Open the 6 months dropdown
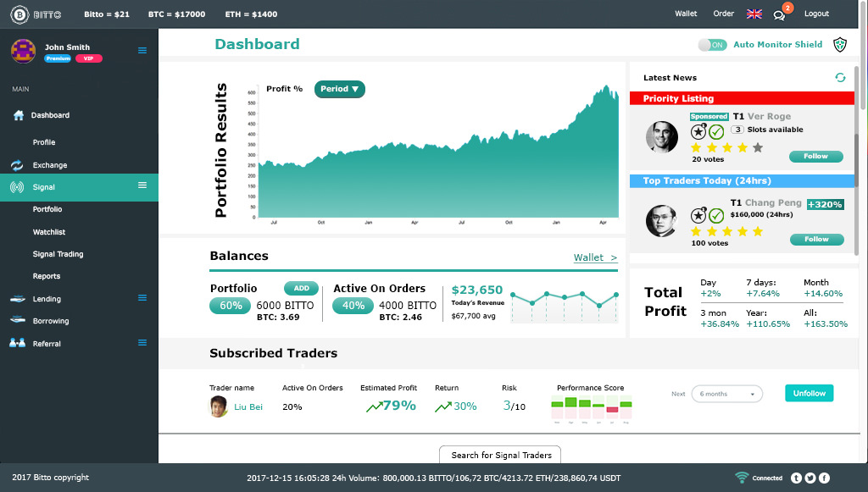868x492 pixels. pyautogui.click(x=726, y=394)
